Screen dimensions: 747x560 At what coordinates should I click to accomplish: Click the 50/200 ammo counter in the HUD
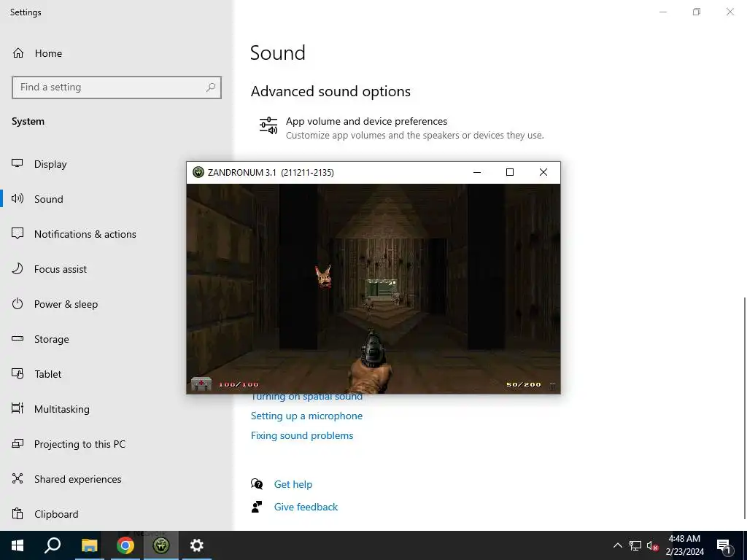click(524, 384)
